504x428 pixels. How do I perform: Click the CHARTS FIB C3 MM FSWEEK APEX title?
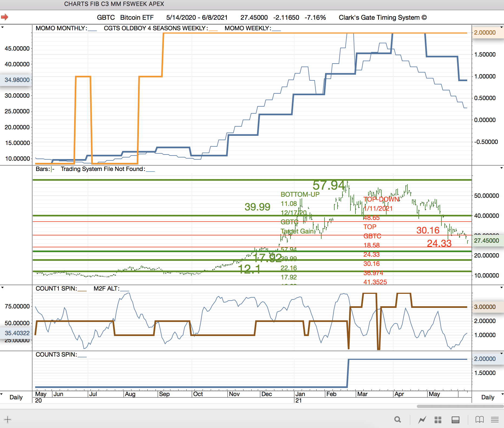(114, 4)
